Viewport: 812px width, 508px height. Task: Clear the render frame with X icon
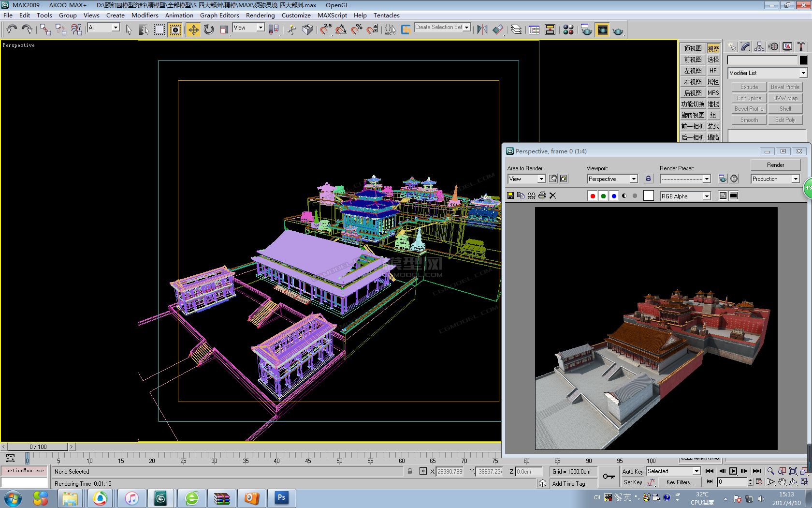pos(553,195)
